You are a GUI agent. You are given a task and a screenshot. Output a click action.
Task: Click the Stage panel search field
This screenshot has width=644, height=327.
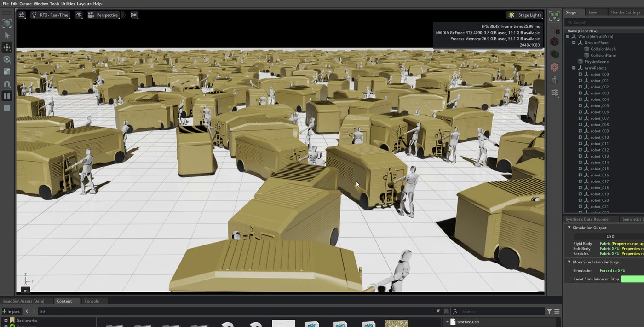click(x=605, y=23)
